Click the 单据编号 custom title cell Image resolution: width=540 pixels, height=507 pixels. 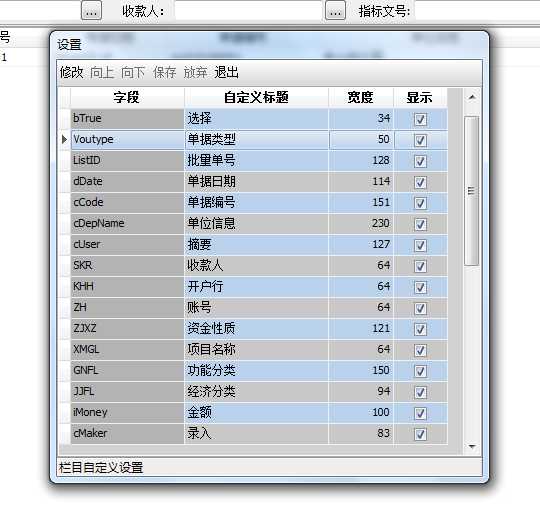(257, 203)
